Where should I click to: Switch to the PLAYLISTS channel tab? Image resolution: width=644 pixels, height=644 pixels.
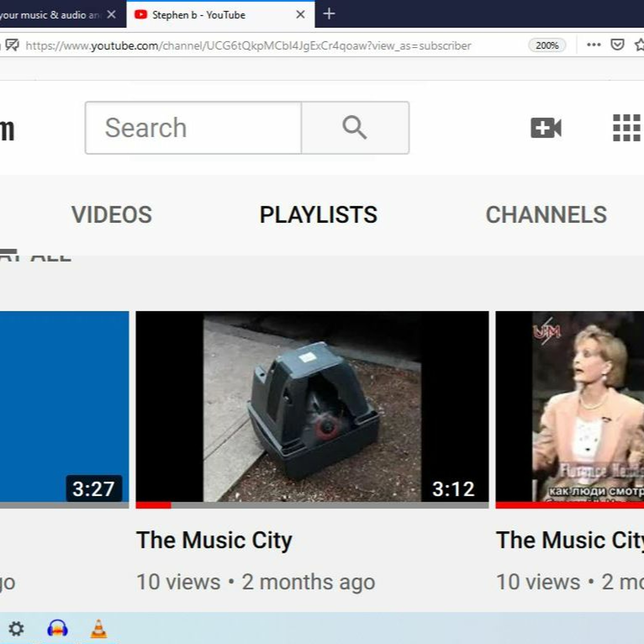point(318,214)
